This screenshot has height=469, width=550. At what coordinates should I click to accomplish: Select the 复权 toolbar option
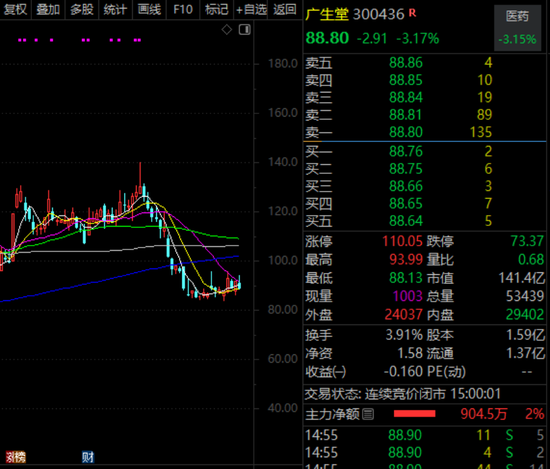pyautogui.click(x=15, y=9)
